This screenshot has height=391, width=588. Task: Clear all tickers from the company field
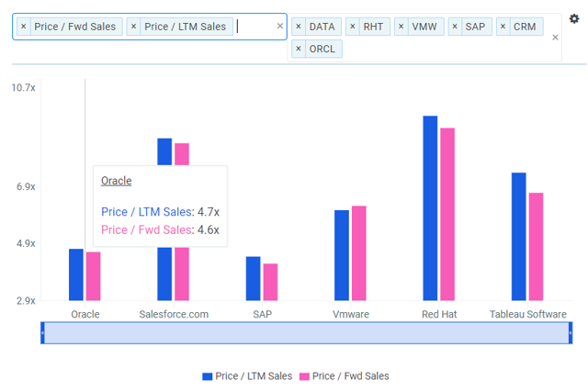tap(555, 38)
